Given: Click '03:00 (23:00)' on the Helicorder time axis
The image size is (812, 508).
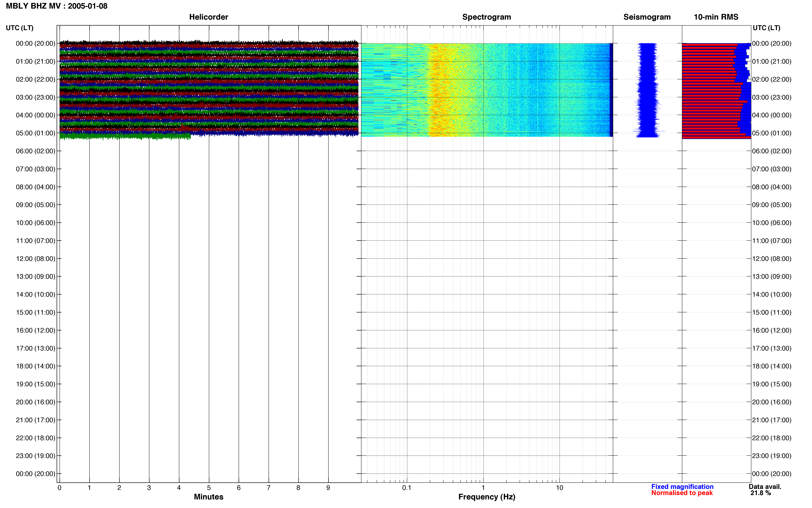Looking at the screenshot, I should click(x=36, y=97).
